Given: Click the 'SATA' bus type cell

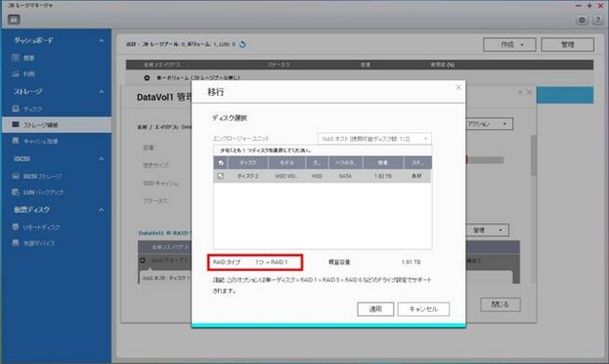Looking at the screenshot, I should point(344,176).
